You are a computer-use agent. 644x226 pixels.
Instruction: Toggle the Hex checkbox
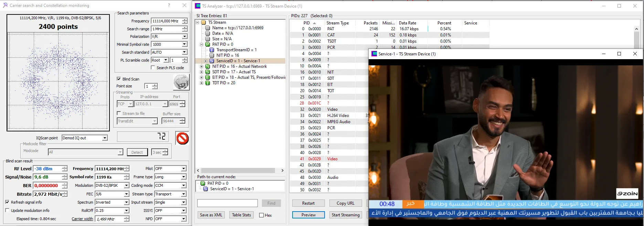click(x=262, y=215)
